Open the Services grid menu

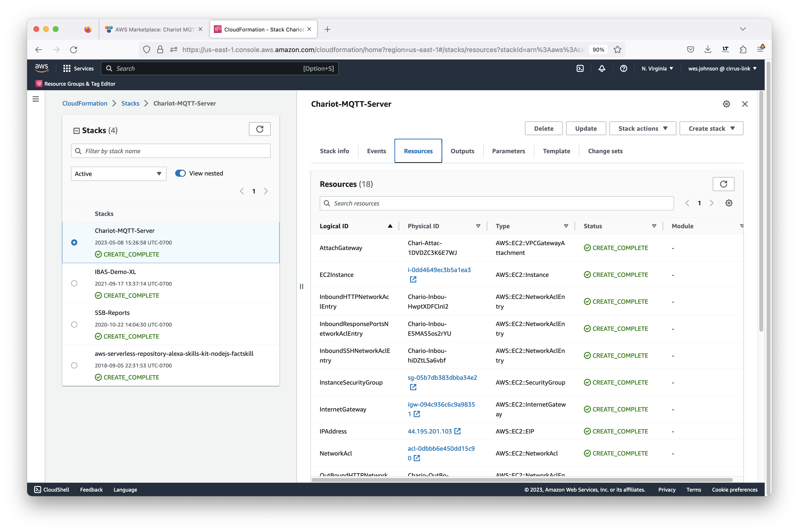78,68
